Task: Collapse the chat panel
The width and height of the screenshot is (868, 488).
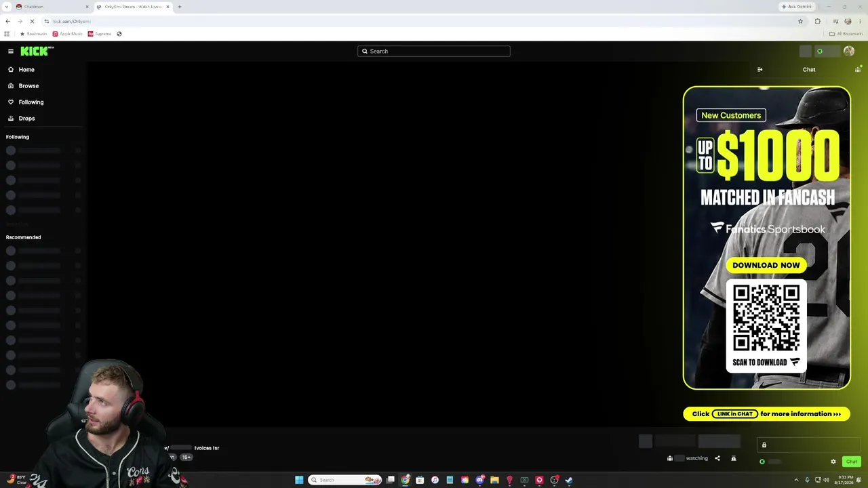Action: tap(759, 69)
